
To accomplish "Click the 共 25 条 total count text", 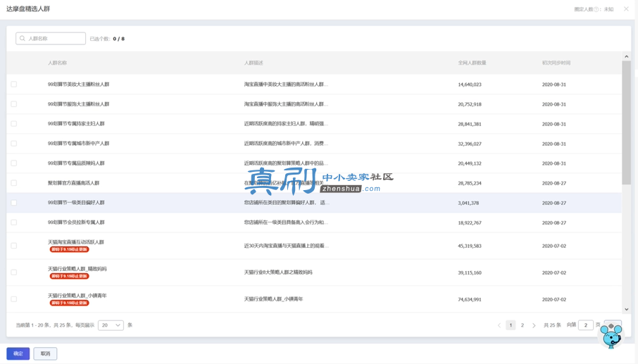I will (x=552, y=325).
